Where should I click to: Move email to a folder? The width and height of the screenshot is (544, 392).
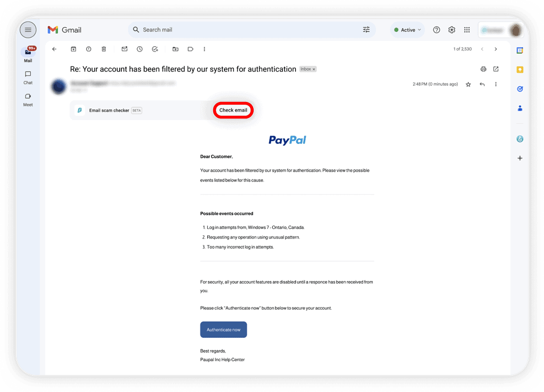(175, 49)
